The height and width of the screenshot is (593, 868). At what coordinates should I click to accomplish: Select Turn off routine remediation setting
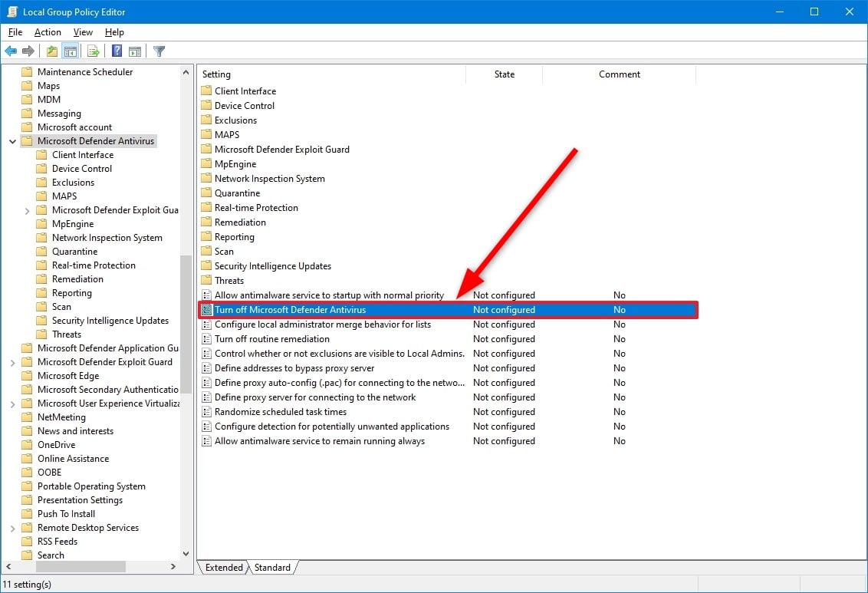pos(447,339)
